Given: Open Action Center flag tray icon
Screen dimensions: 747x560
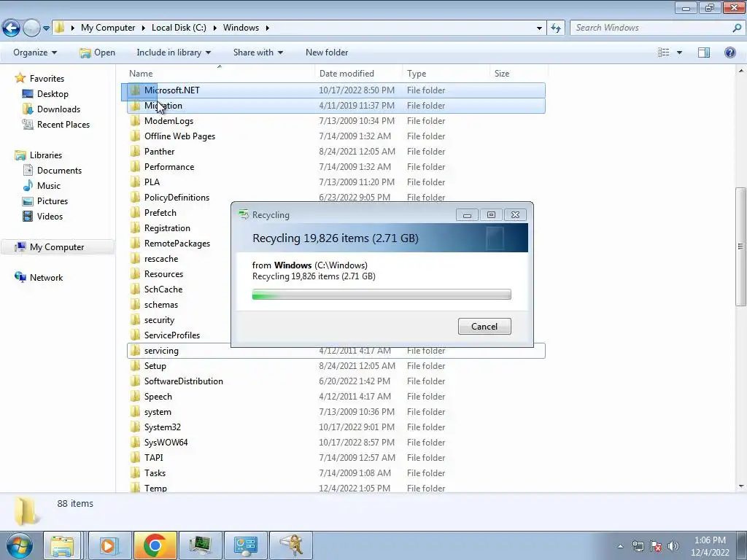Looking at the screenshot, I should (x=656, y=546).
